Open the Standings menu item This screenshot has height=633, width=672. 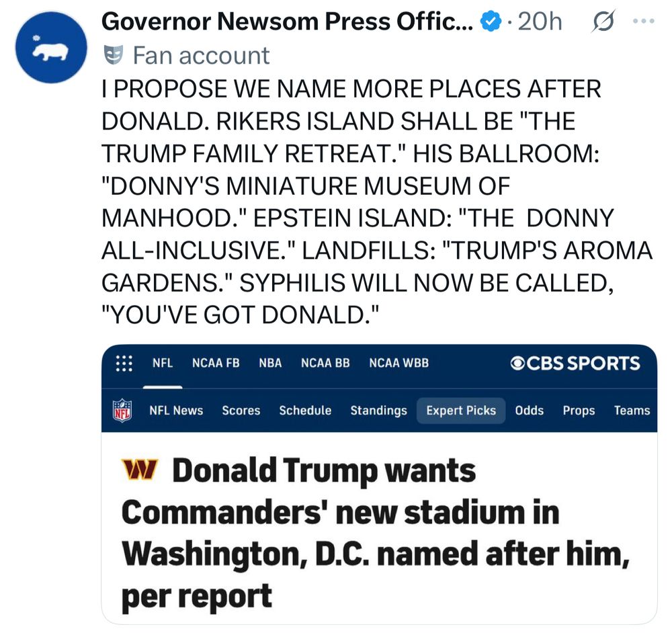point(378,411)
